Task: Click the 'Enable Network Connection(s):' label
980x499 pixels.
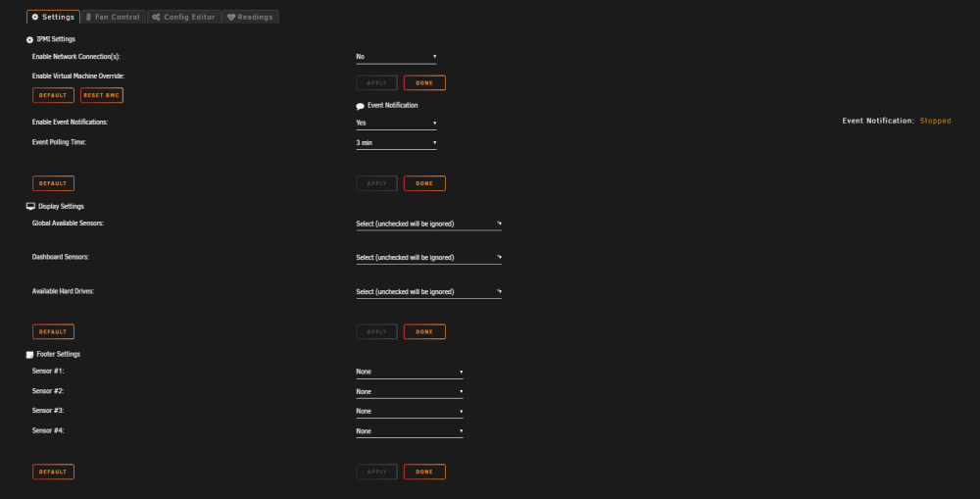Action: 76,57
